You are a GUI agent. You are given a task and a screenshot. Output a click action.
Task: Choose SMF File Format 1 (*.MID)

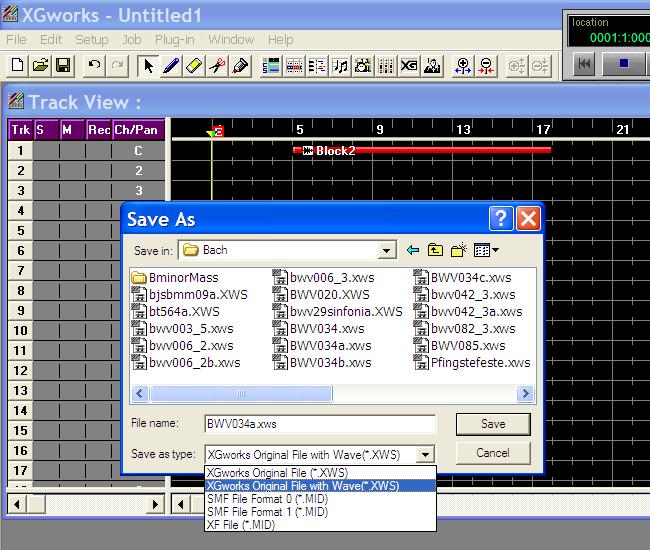[x=320, y=511]
